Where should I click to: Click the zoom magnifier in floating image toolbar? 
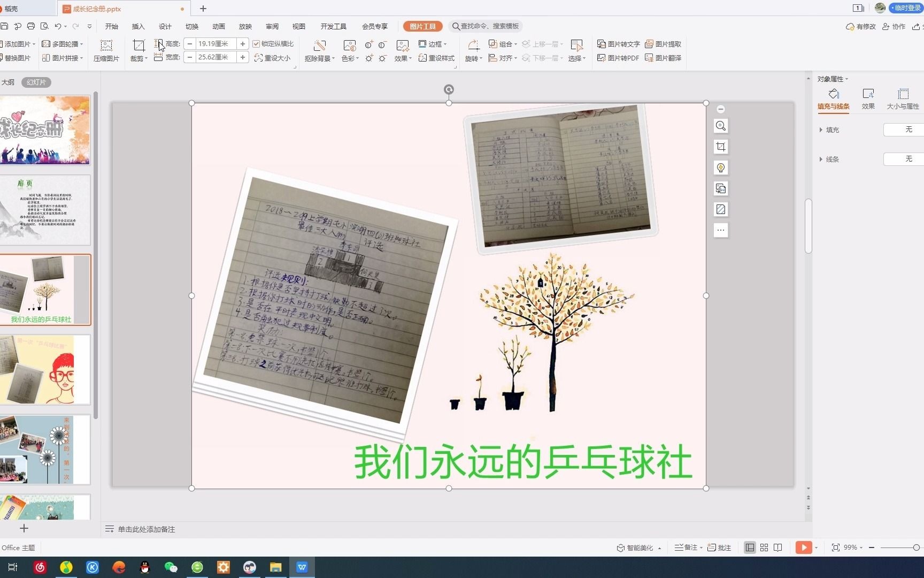tap(720, 126)
